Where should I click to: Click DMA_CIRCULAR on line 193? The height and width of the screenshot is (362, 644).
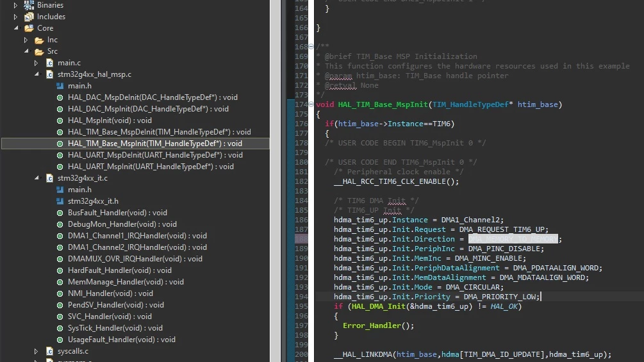pyautogui.click(x=472, y=287)
